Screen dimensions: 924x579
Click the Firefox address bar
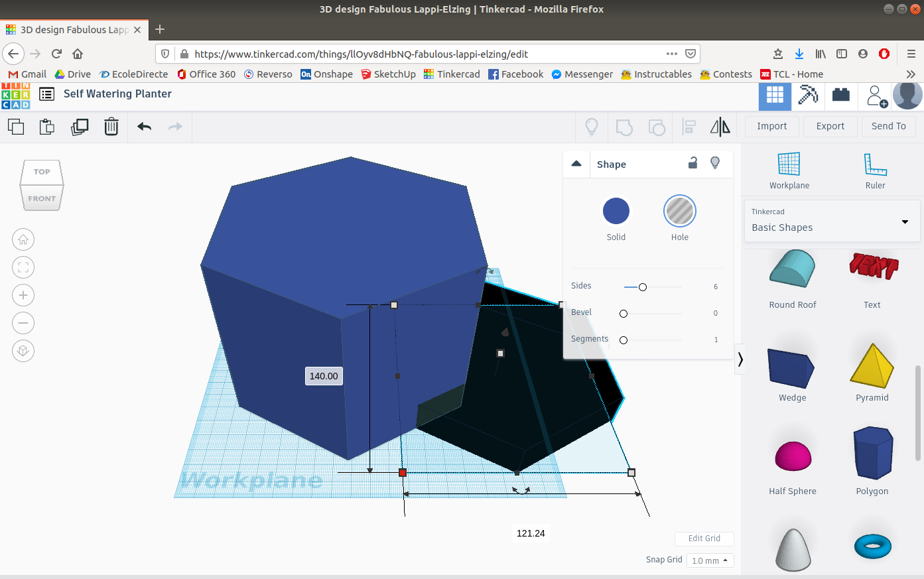(x=428, y=54)
